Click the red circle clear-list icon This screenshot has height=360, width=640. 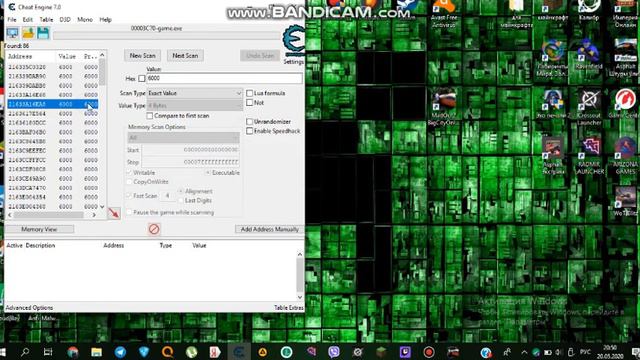point(154,229)
